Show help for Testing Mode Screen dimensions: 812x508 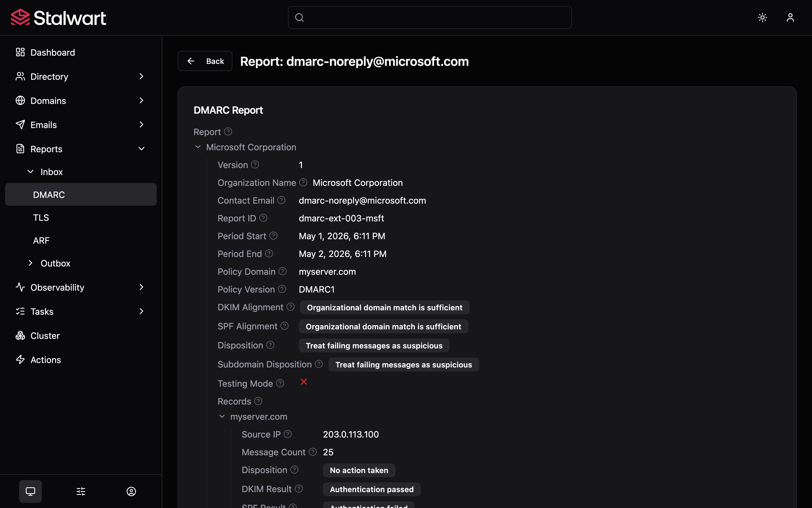pyautogui.click(x=280, y=383)
